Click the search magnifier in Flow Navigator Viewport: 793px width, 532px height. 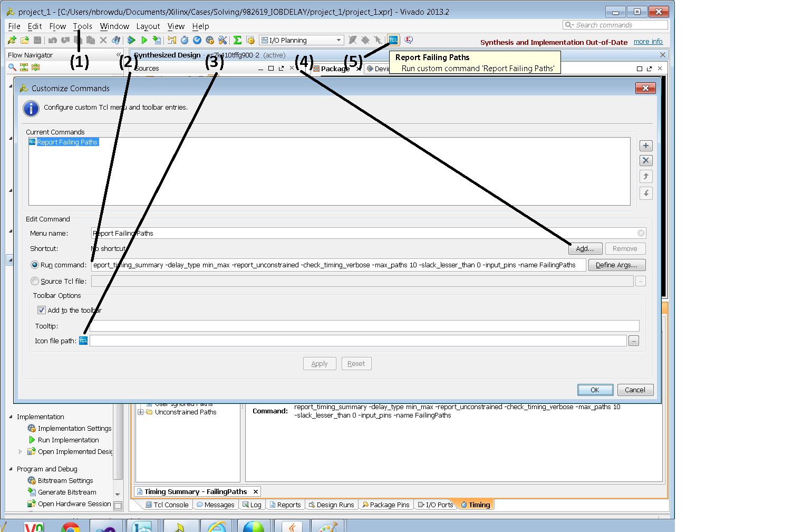coord(12,67)
